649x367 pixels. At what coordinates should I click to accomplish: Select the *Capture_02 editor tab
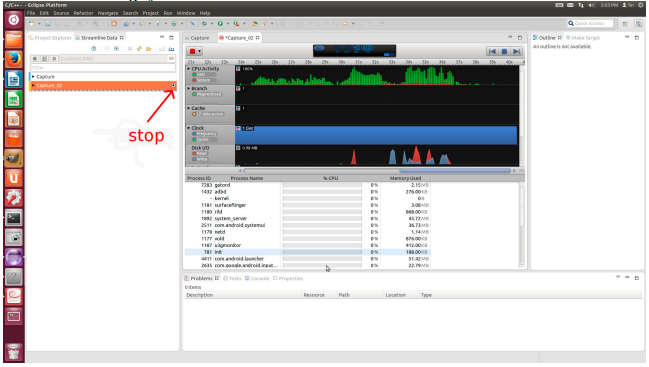(239, 38)
